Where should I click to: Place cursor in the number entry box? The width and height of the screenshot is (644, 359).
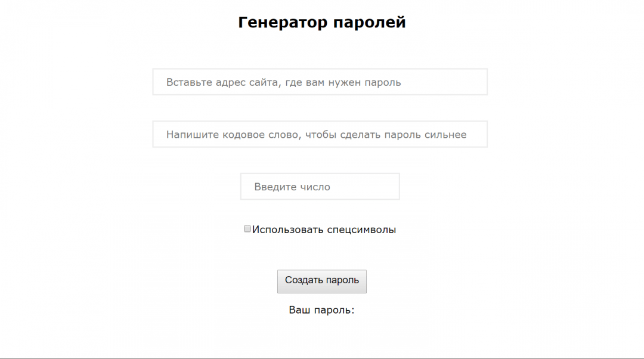(320, 187)
